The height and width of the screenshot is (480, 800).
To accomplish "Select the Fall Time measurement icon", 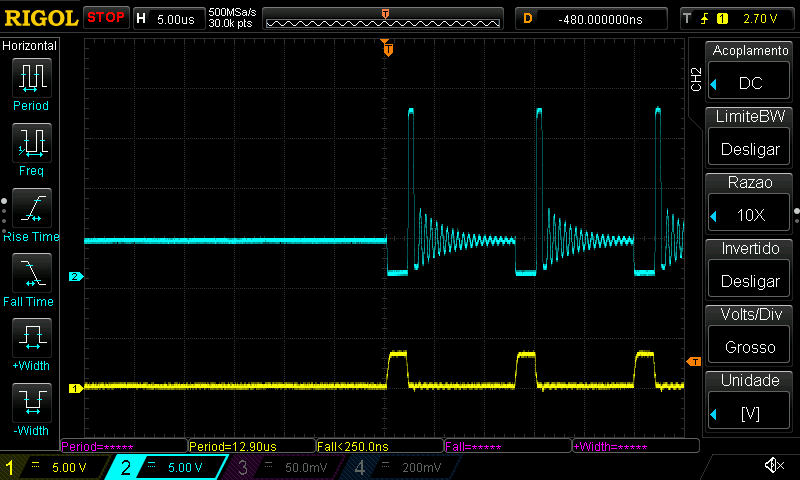I will (x=32, y=273).
